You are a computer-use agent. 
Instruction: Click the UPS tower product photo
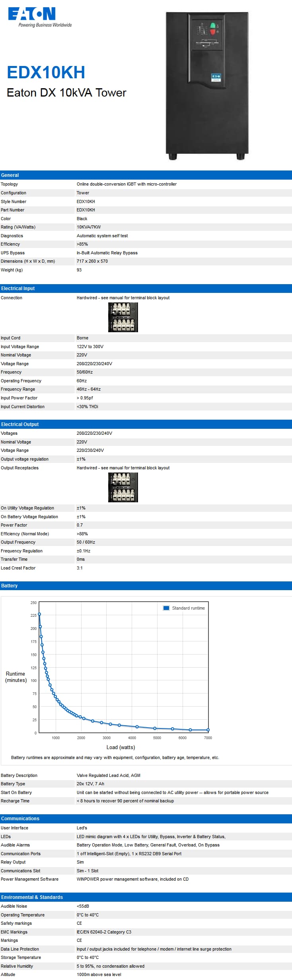207,86
